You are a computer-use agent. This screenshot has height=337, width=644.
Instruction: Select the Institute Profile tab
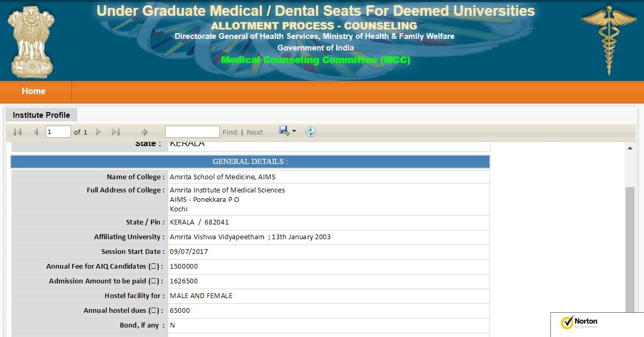pyautogui.click(x=42, y=115)
